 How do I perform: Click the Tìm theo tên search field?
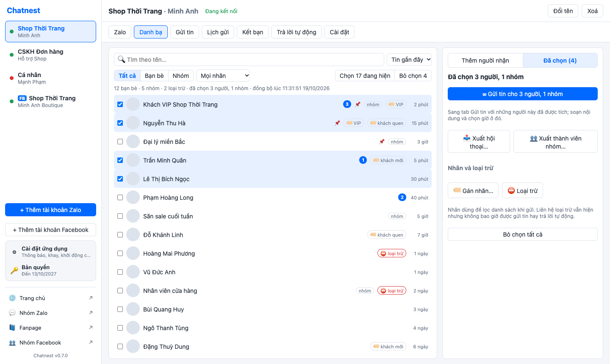249,60
